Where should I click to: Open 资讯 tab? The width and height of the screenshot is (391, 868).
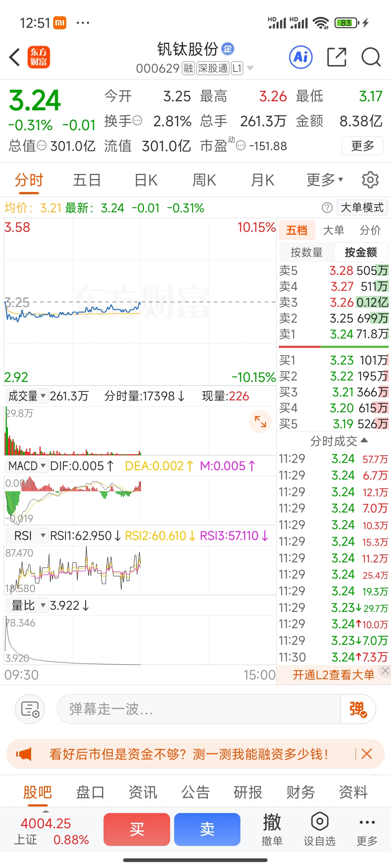point(143,792)
